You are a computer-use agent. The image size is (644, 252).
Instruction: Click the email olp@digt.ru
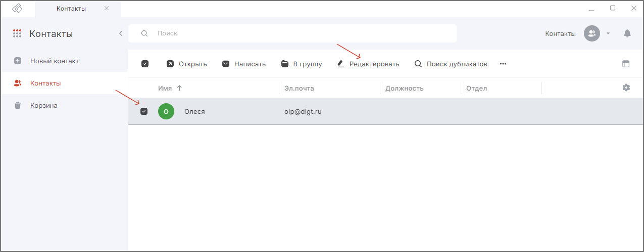[x=303, y=111]
